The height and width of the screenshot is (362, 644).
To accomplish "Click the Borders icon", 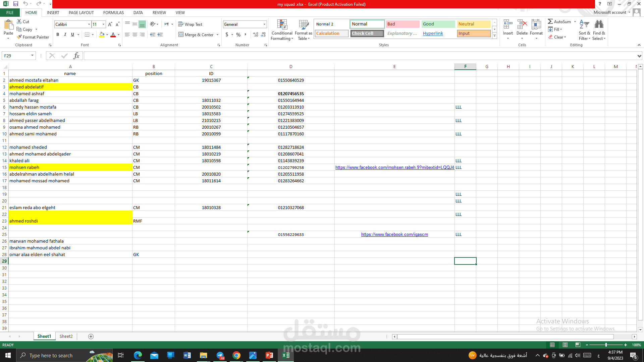I will 87,35.
